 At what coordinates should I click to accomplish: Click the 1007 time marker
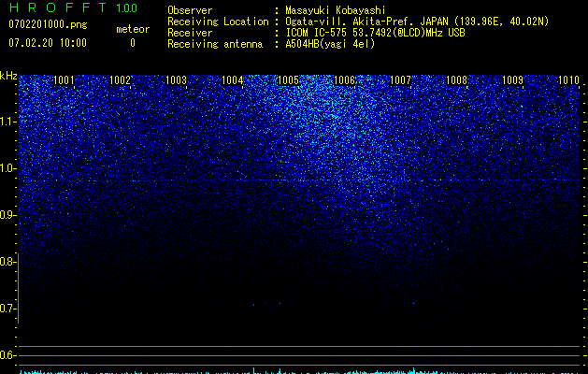tap(400, 80)
